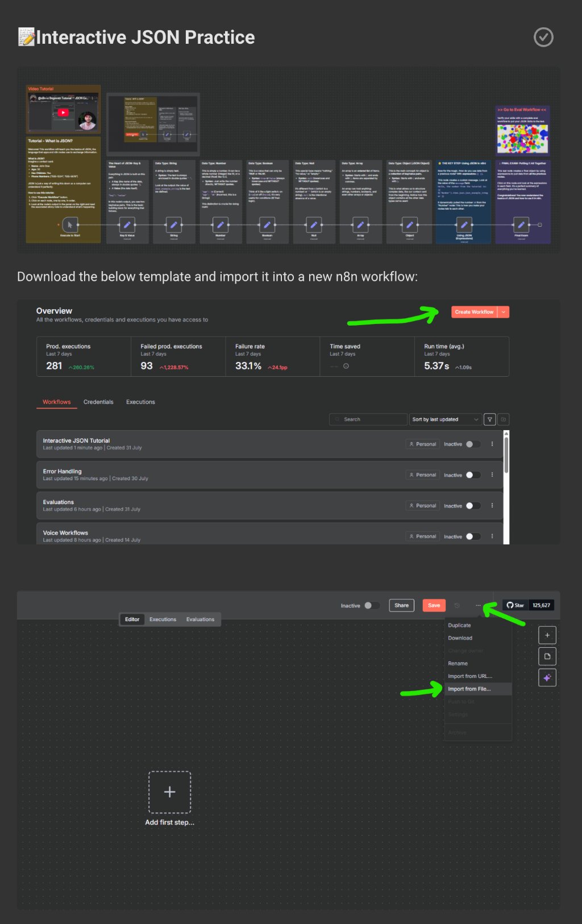Viewport: 582px width, 924px height.
Task: Click the Save button
Action: 434,605
